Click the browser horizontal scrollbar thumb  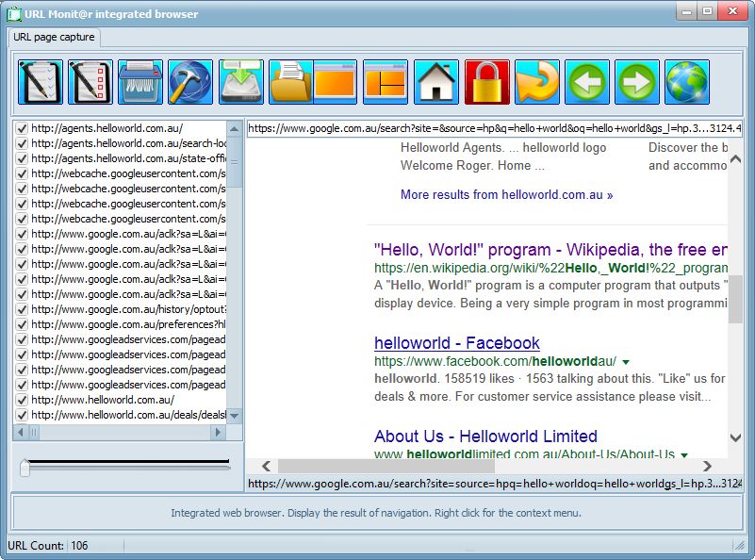point(386,466)
